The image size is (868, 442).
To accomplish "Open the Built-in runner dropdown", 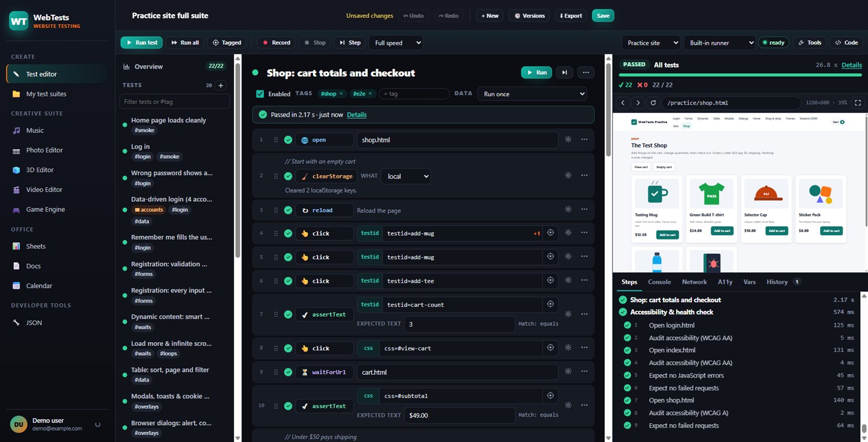I will [x=719, y=43].
